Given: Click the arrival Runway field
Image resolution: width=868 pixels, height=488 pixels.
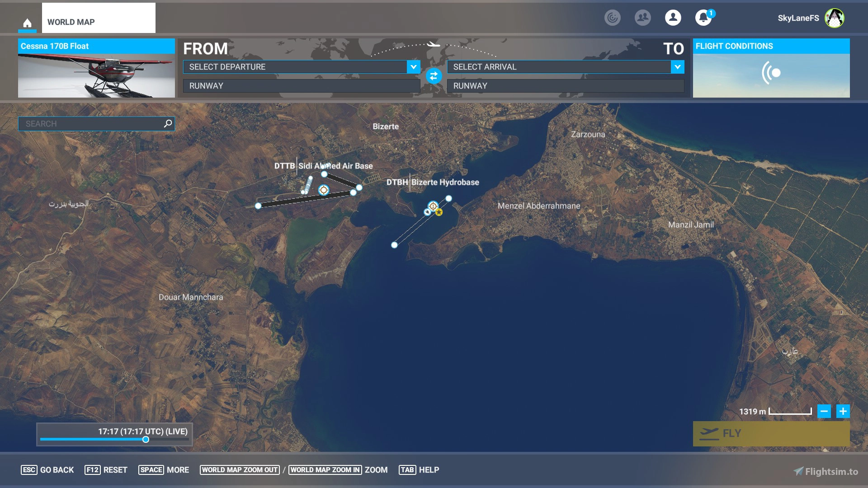Looking at the screenshot, I should pos(566,86).
